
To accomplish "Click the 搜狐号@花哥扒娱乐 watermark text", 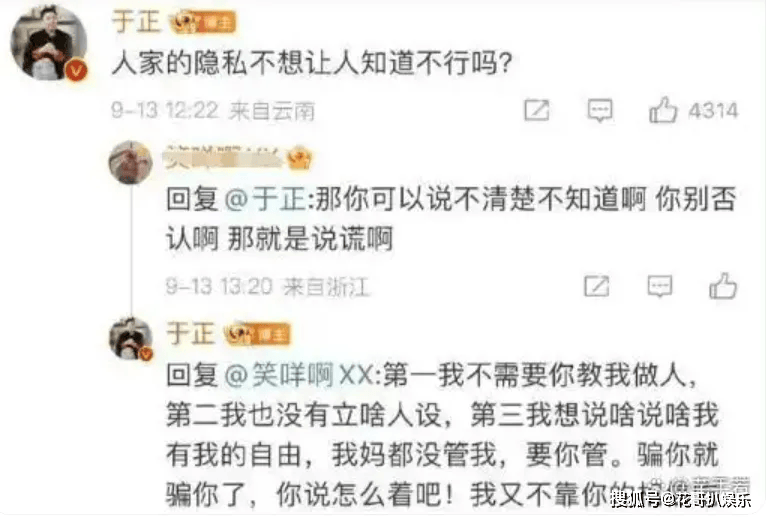I will point(681,499).
